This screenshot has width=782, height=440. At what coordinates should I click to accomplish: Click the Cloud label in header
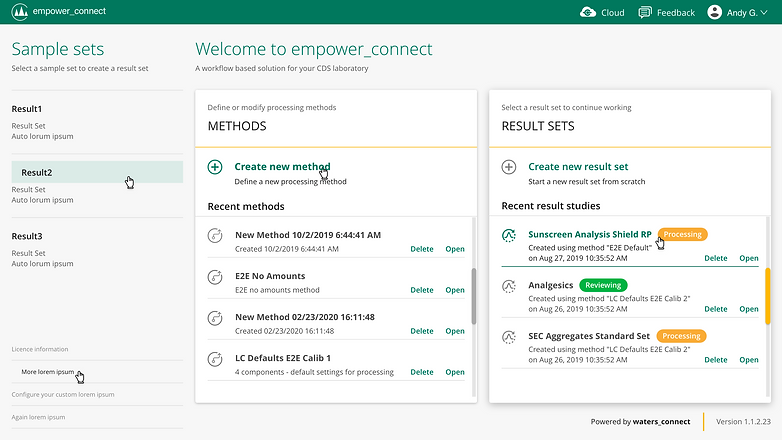612,12
